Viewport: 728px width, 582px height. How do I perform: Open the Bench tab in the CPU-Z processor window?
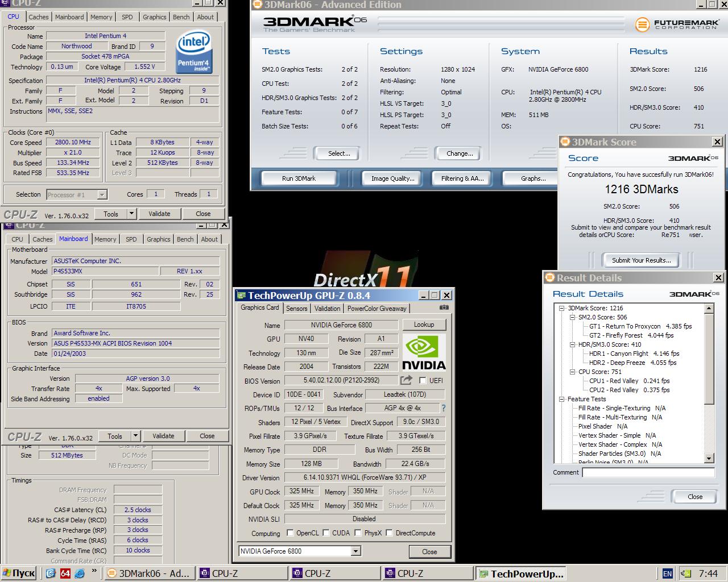[181, 17]
